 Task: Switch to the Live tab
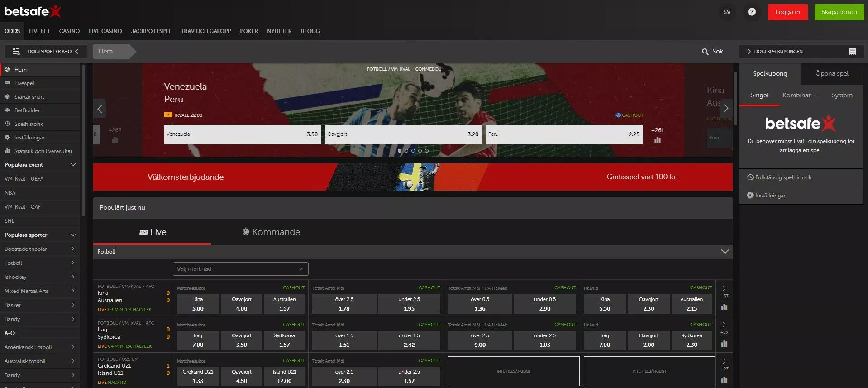coord(153,232)
